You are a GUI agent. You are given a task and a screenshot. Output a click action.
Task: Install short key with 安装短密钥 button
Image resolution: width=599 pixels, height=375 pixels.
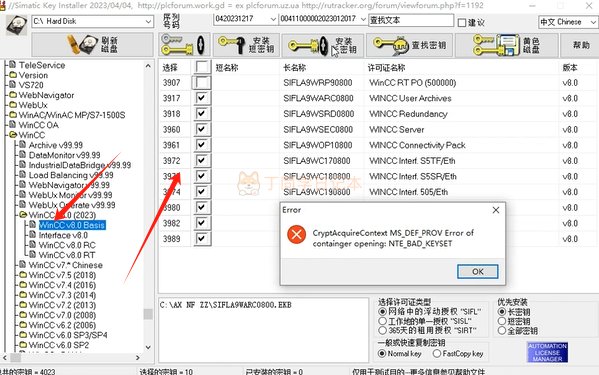(x=246, y=45)
